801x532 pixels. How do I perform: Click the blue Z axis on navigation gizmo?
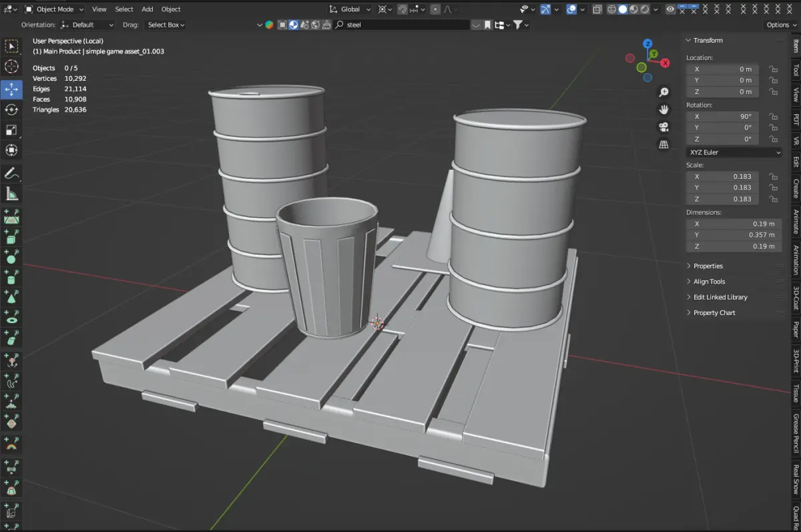click(647, 43)
